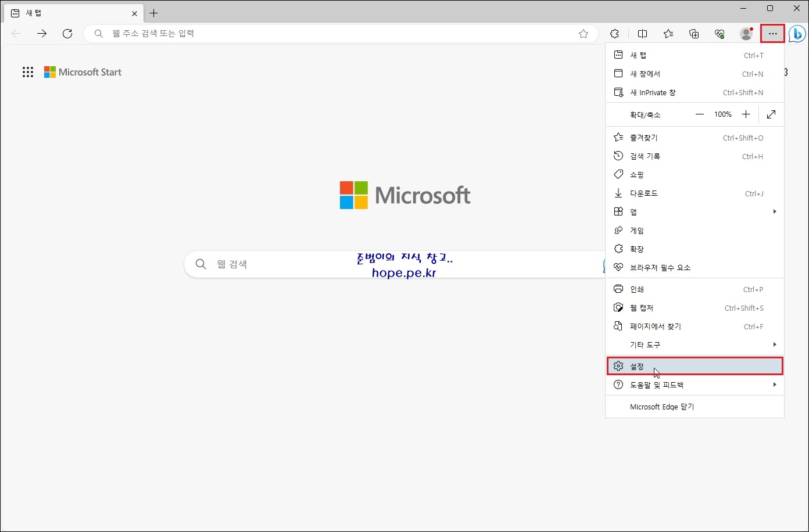Click the new tab plus button
This screenshot has height=532, width=809.
[x=153, y=13]
